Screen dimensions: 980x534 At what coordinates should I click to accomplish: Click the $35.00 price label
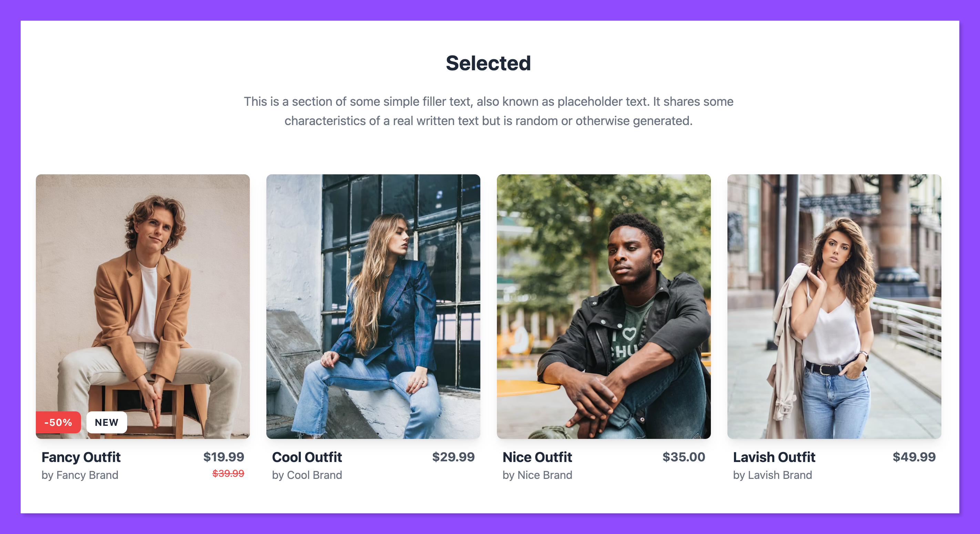tap(684, 457)
